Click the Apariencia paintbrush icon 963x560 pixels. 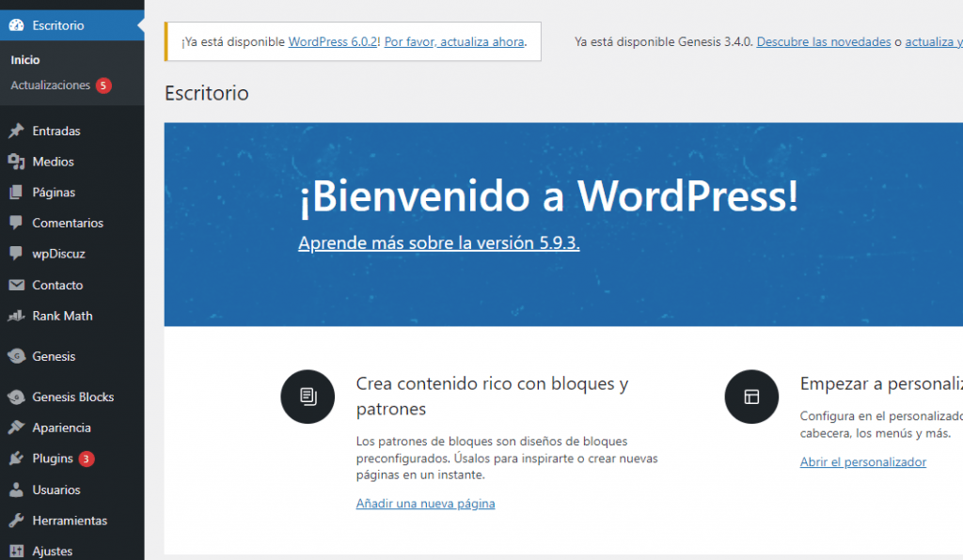[16, 428]
